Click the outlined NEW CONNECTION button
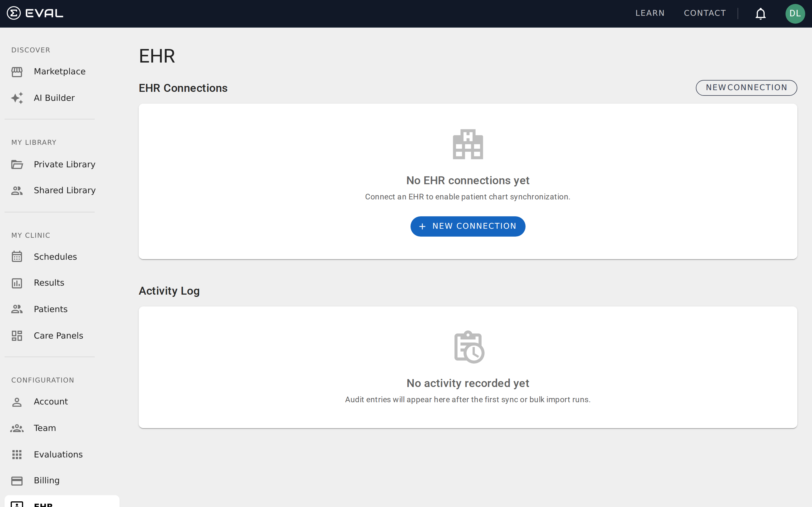Screen dimensions: 812x507 click(746, 88)
